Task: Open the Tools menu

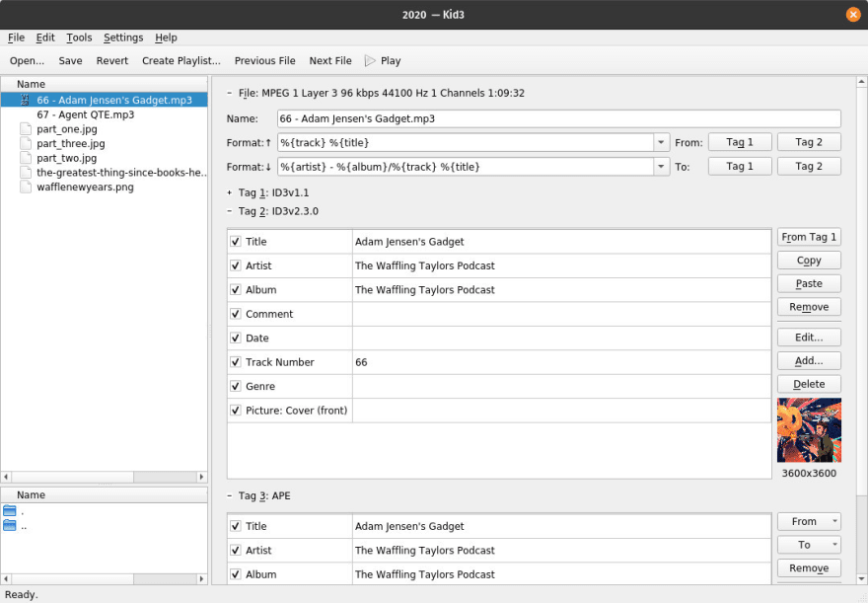Action: coord(79,38)
